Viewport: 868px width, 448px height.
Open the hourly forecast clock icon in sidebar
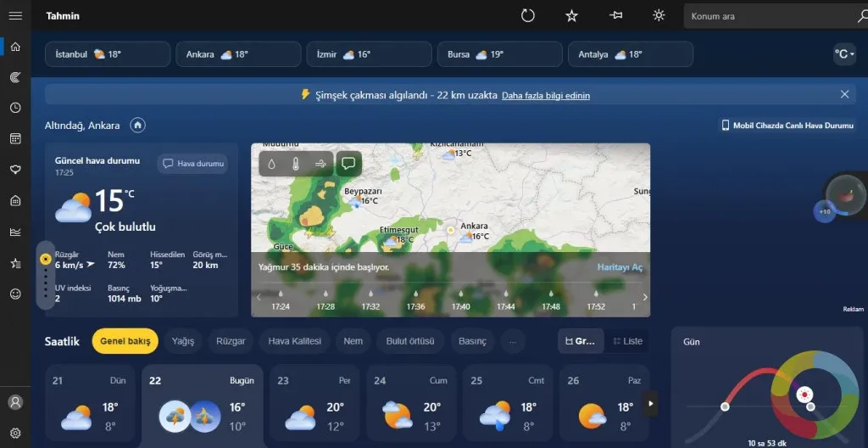[x=15, y=108]
